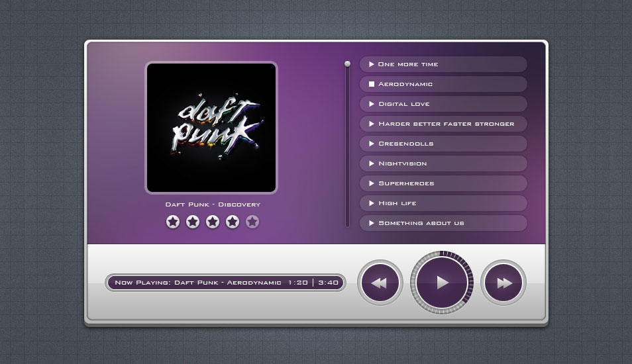Select the High Life track title
632x364 pixels.
[x=397, y=203]
